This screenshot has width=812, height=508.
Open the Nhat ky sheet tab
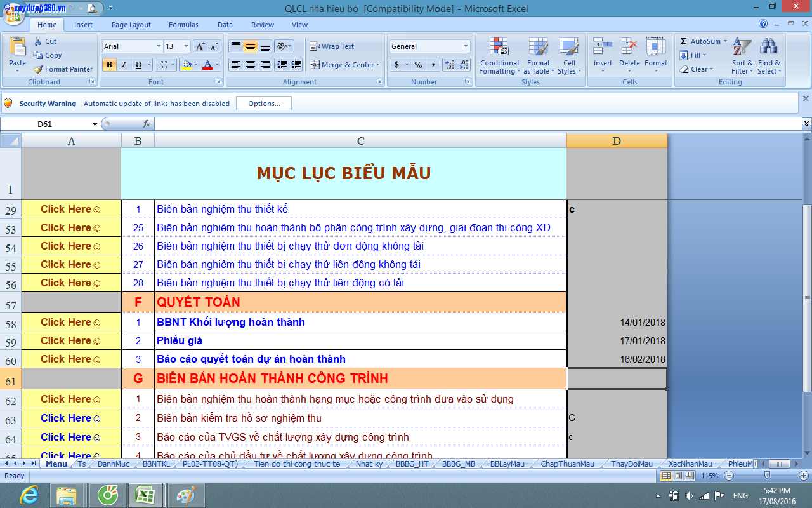[369, 464]
